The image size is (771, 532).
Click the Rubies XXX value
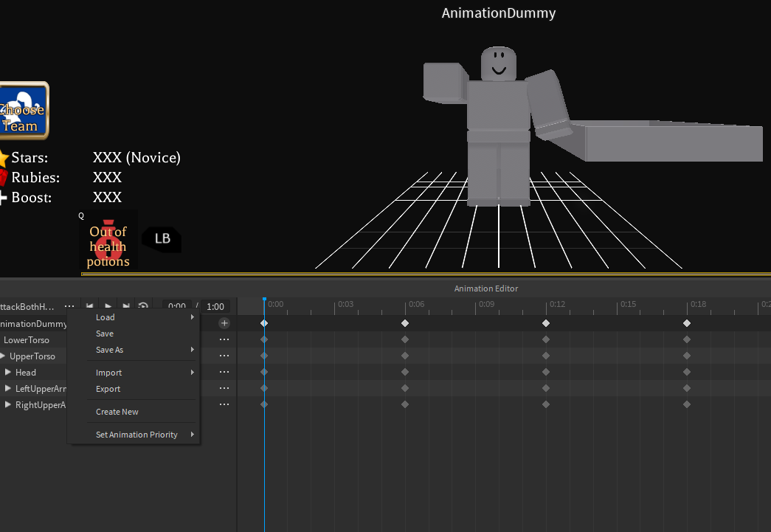coord(107,178)
